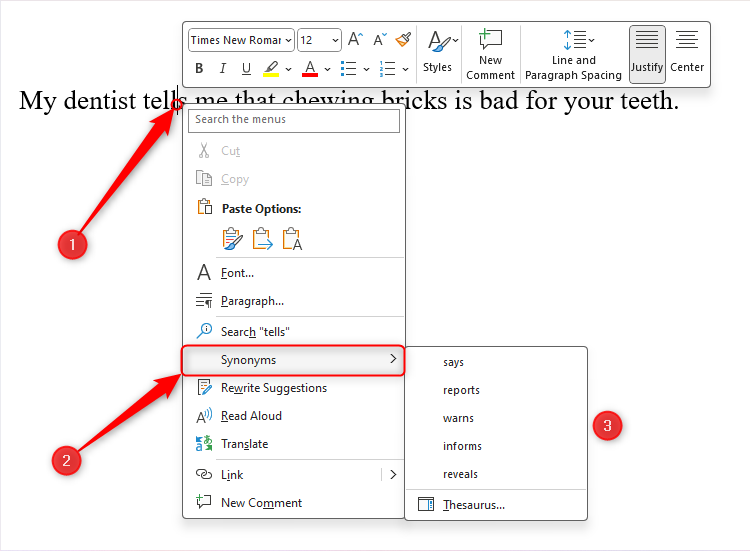
Task: Toggle Justify alignment
Action: [647, 54]
